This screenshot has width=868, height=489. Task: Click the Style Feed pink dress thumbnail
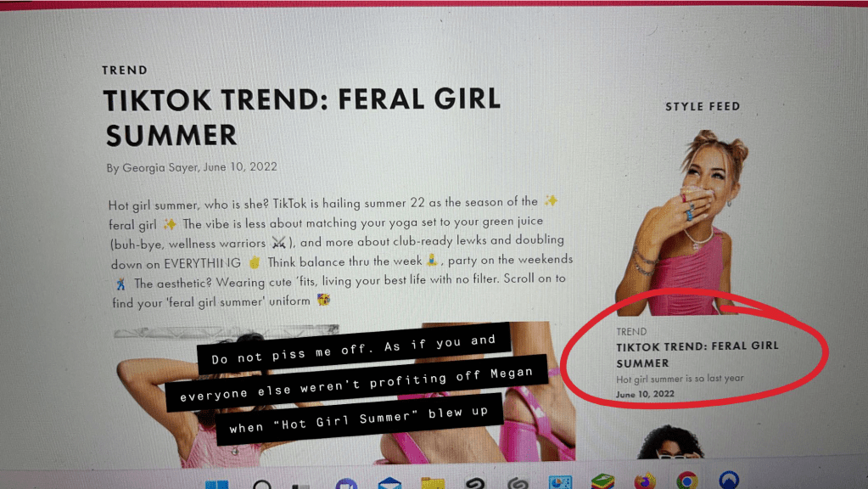685,222
